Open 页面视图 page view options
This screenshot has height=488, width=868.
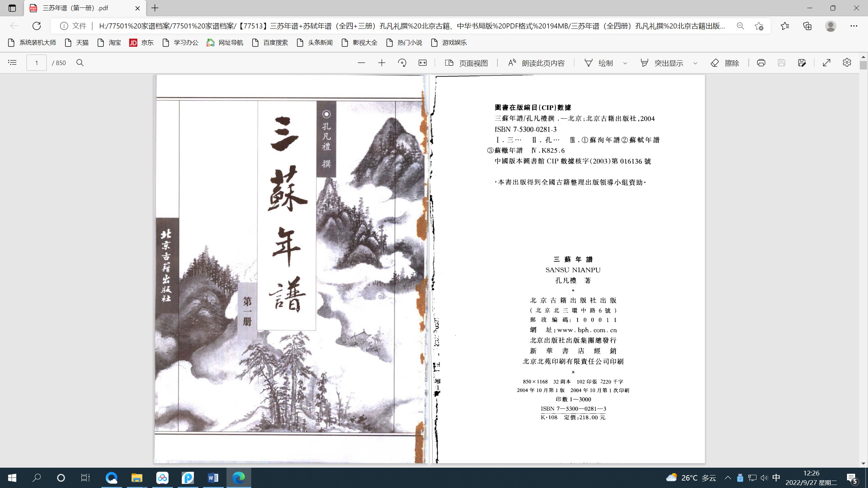467,63
